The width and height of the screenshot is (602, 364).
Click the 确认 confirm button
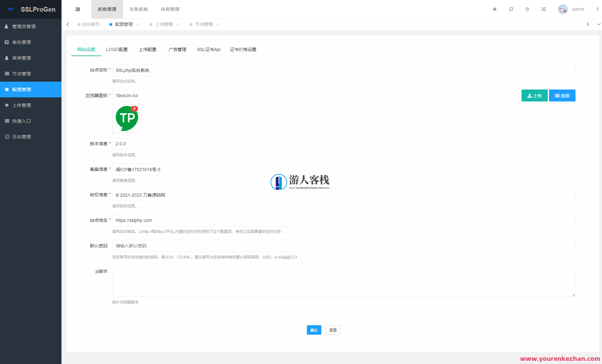[314, 330]
